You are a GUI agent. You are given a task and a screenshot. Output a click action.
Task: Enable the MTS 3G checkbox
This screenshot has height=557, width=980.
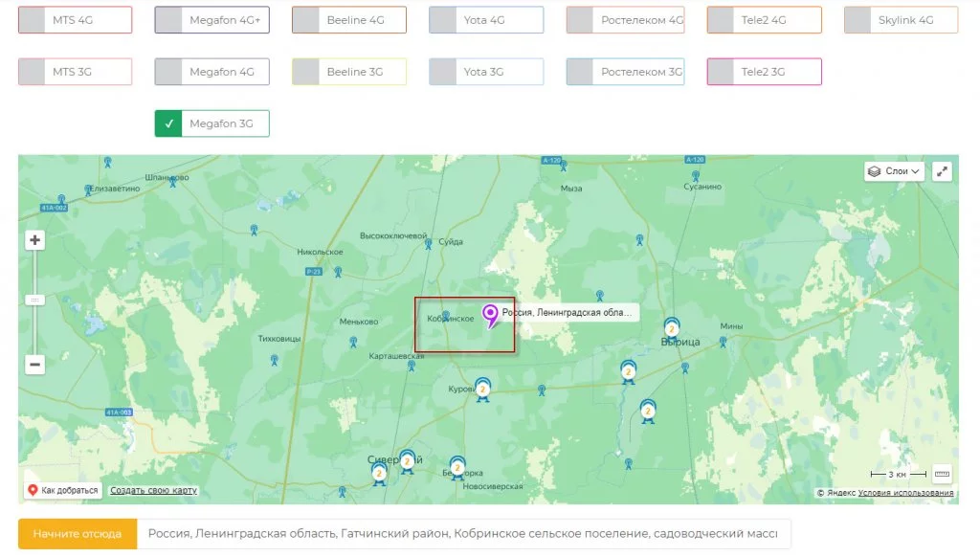click(x=32, y=72)
